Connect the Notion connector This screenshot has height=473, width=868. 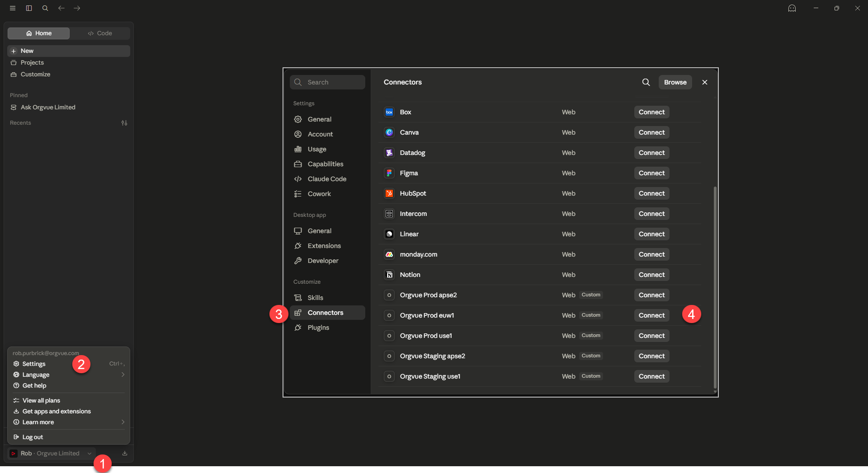pyautogui.click(x=651, y=275)
